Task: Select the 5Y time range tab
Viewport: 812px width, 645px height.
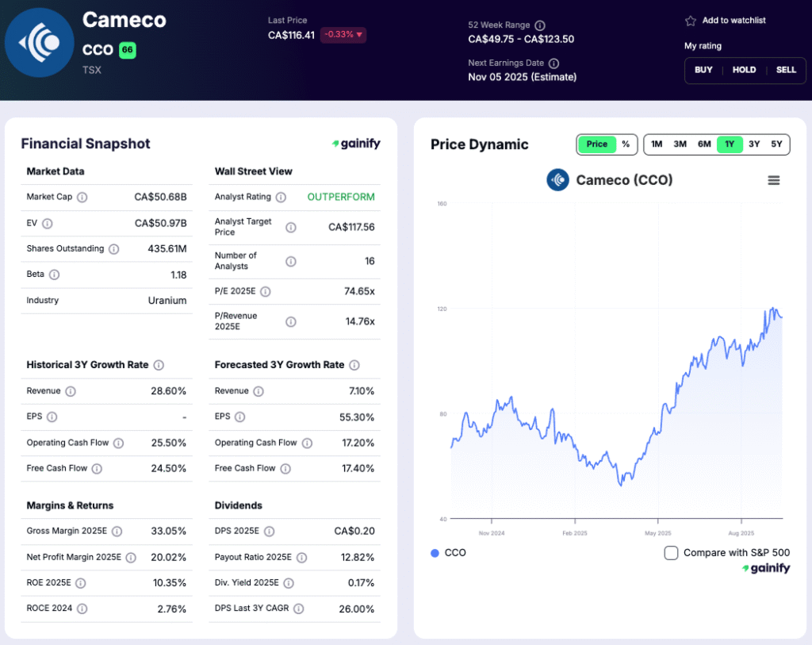Action: 776,144
